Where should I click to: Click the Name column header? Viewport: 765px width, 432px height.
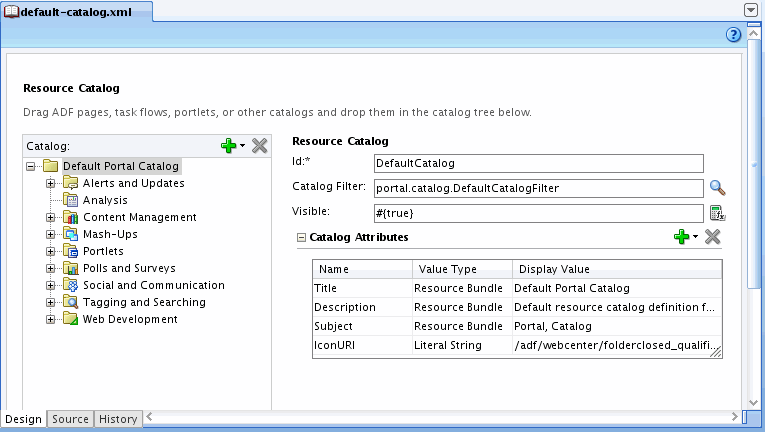362,269
